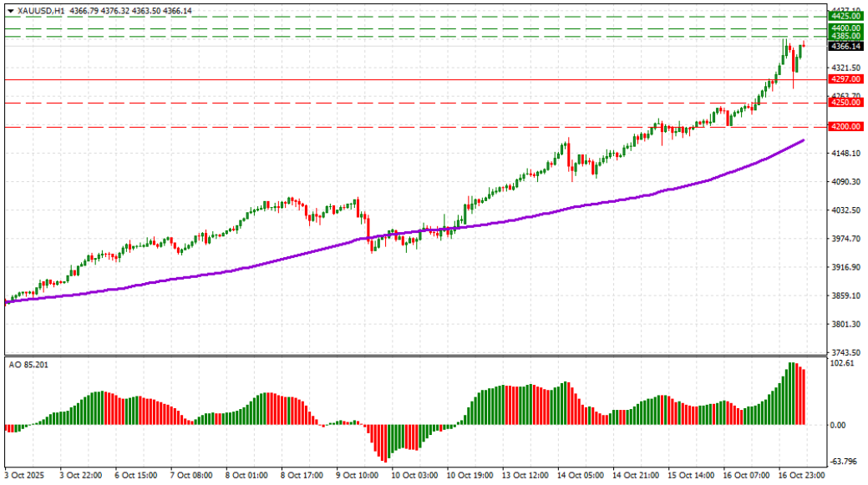Image resolution: width=868 pixels, height=485 pixels.
Task: Click the green resistance label 4400.00
Action: (846, 27)
